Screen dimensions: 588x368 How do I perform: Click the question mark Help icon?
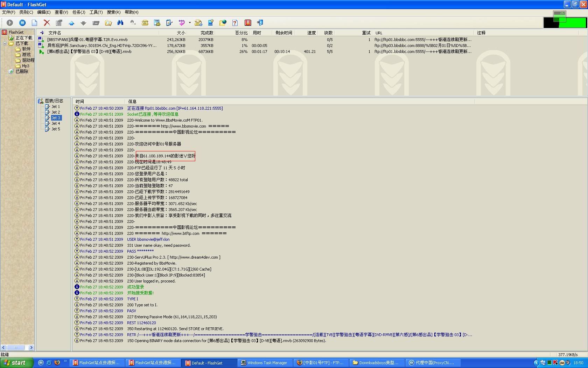(235, 23)
